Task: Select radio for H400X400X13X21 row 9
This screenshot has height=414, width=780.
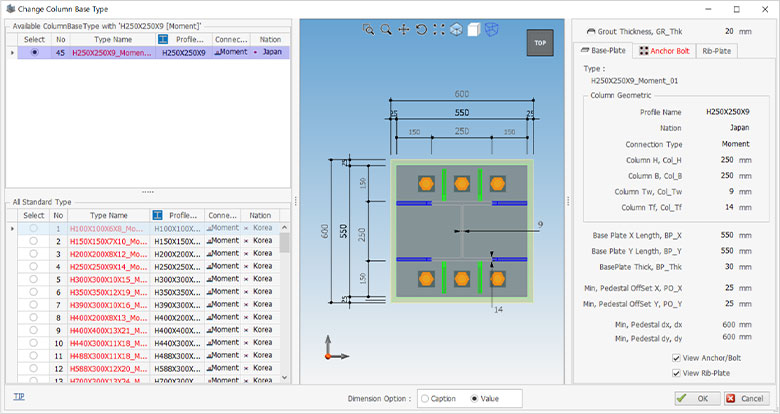Action: [x=33, y=330]
